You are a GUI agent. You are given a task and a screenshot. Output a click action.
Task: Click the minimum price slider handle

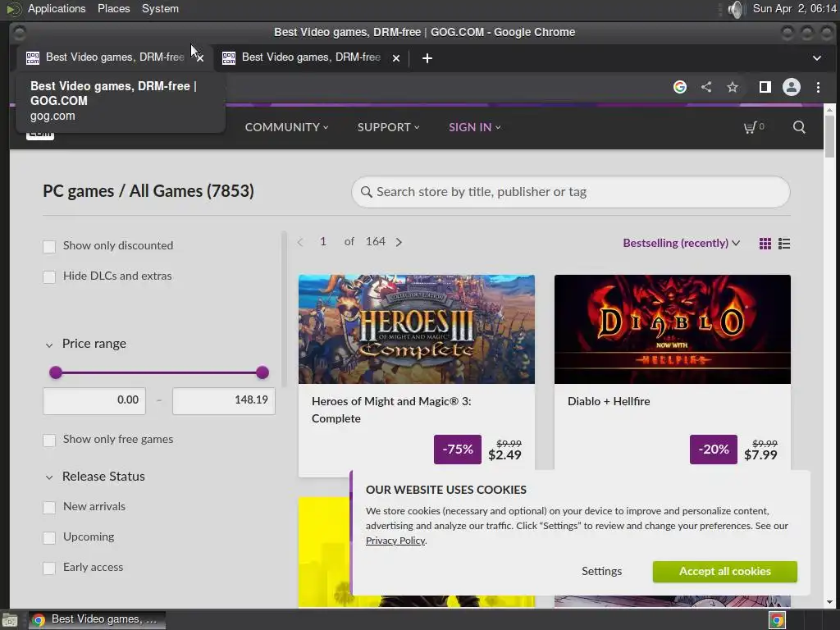(x=56, y=373)
